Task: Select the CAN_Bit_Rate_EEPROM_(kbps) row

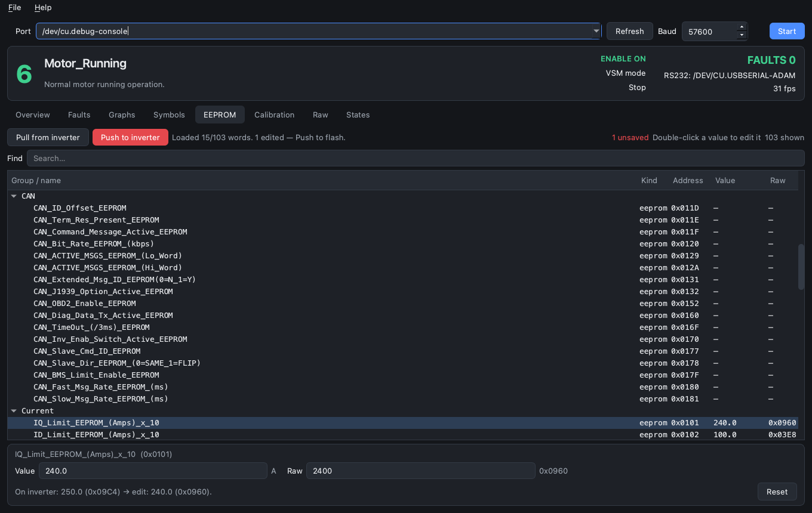Action: pyautogui.click(x=402, y=243)
